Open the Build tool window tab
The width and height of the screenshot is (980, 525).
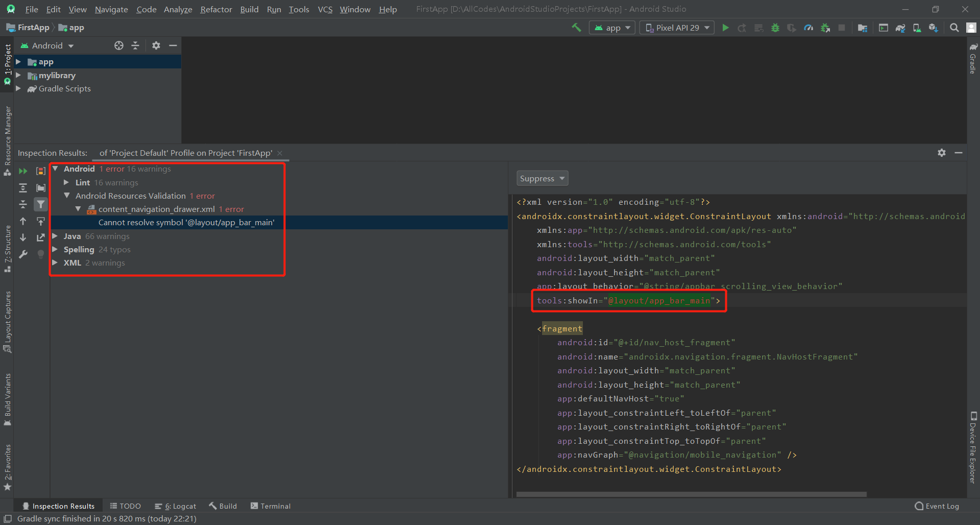(x=223, y=506)
